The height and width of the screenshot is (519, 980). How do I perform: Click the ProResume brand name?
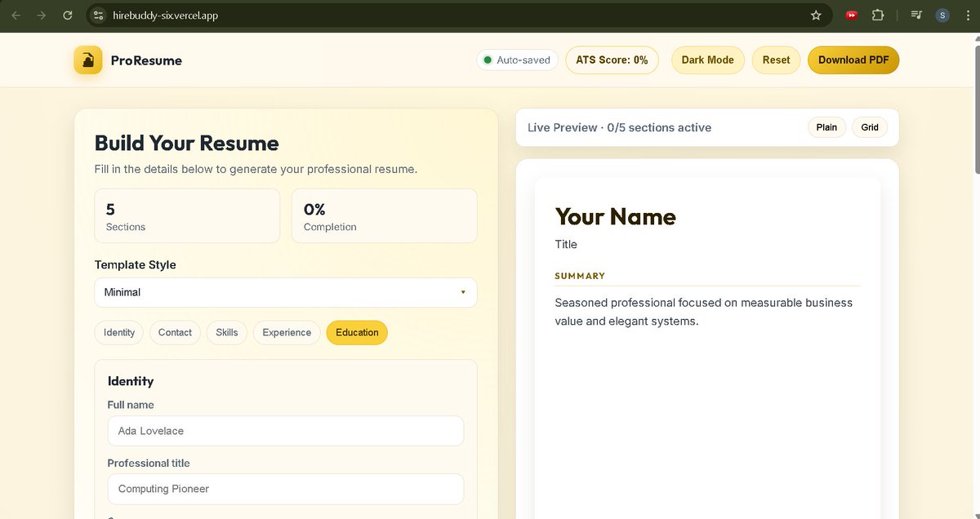click(146, 60)
